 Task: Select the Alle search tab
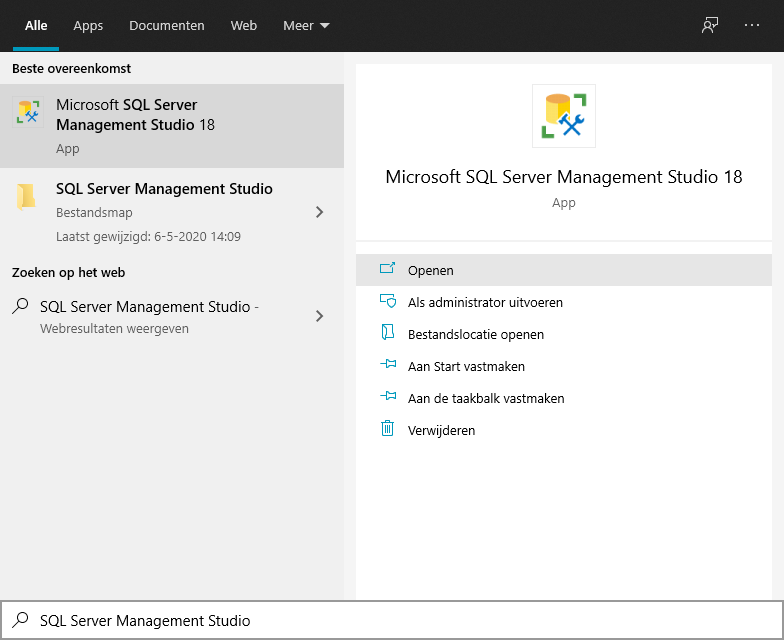36,26
